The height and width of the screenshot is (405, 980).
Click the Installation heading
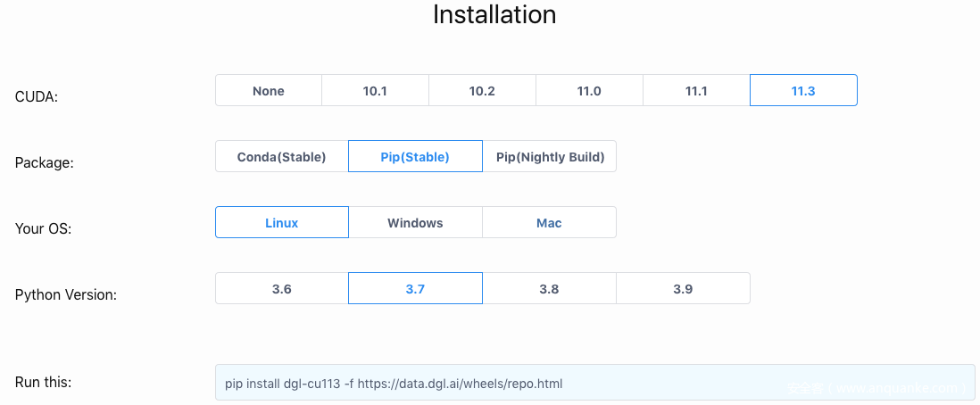coord(494,15)
